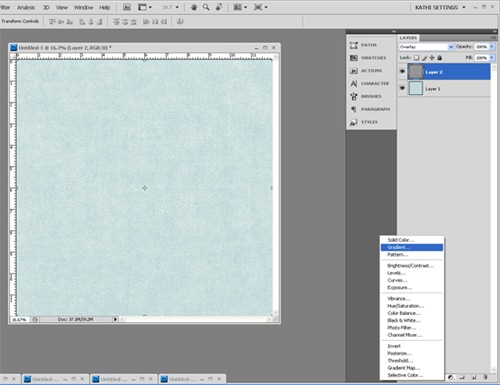The height and width of the screenshot is (385, 500).
Task: Choose Gradient from adjustment menu
Action: coord(412,247)
